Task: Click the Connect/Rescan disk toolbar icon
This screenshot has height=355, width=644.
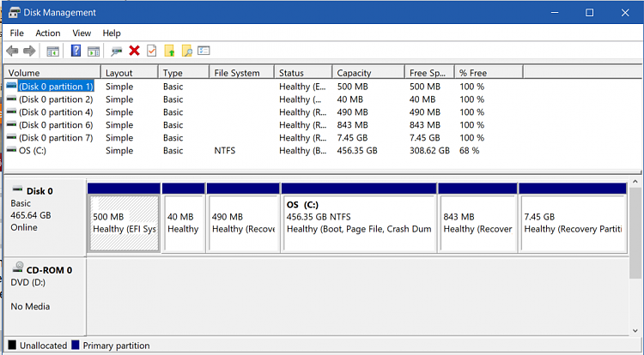Action: tap(117, 51)
